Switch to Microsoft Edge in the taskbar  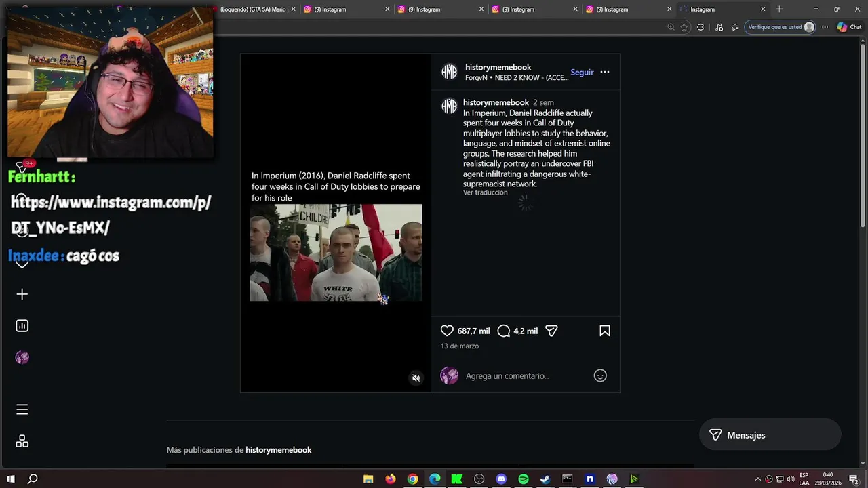[435, 479]
